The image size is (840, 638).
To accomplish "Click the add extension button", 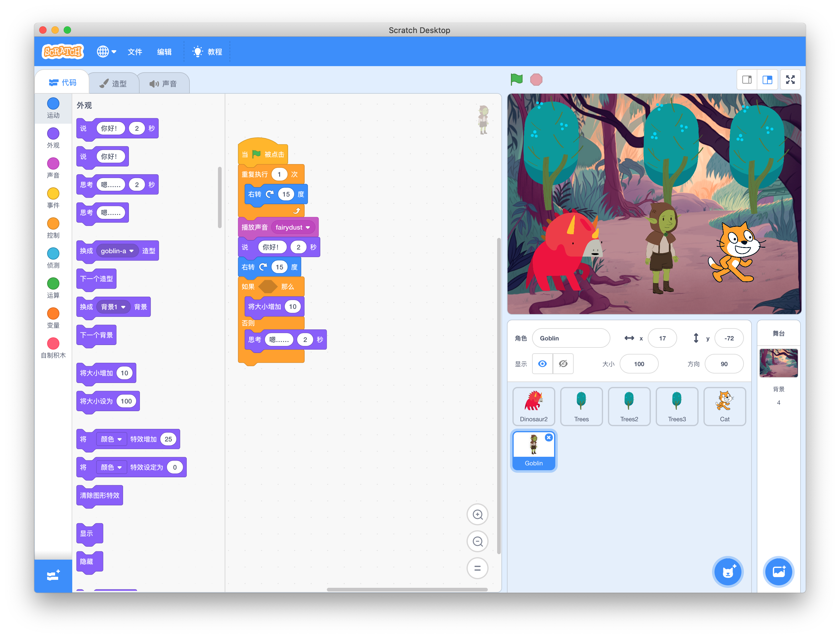I will coord(53,575).
